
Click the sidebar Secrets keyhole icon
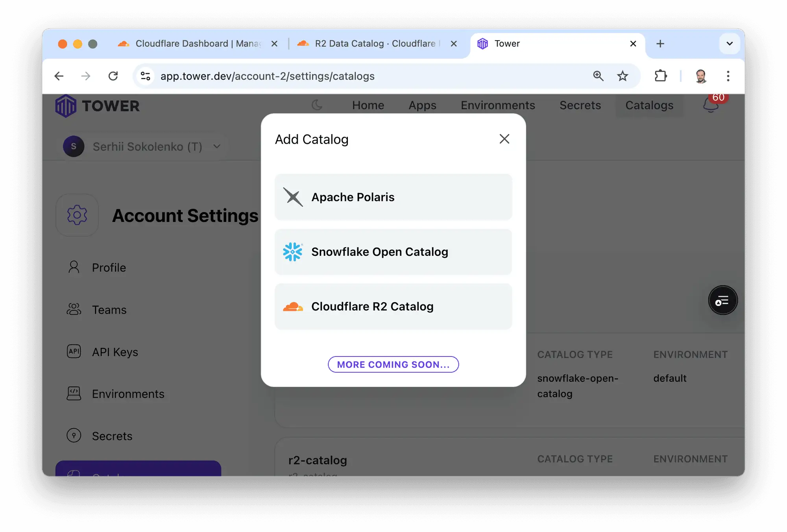point(74,436)
